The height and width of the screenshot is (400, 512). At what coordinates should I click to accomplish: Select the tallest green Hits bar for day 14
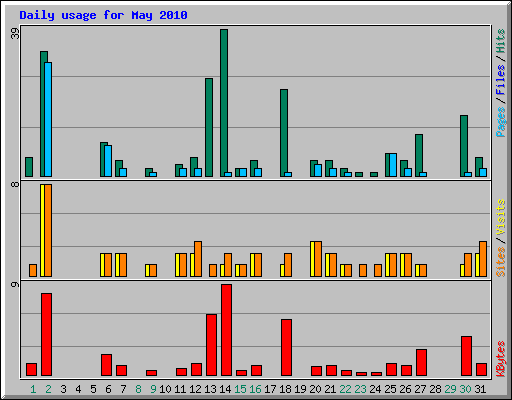(x=224, y=103)
